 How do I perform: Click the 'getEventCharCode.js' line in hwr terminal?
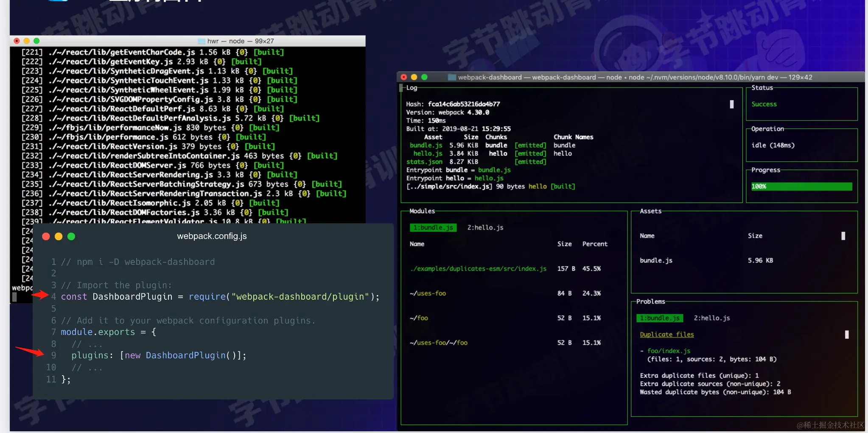153,52
